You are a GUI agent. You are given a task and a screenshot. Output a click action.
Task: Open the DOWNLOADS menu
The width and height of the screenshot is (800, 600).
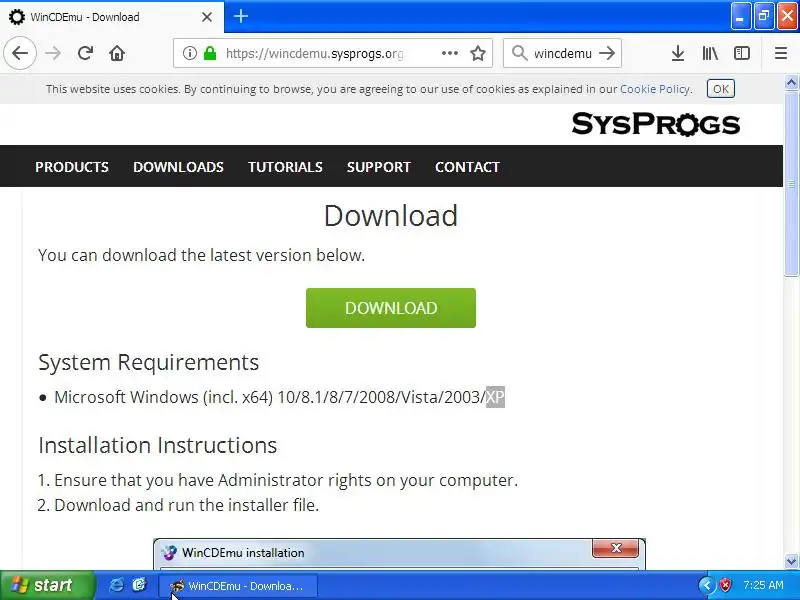(x=178, y=167)
